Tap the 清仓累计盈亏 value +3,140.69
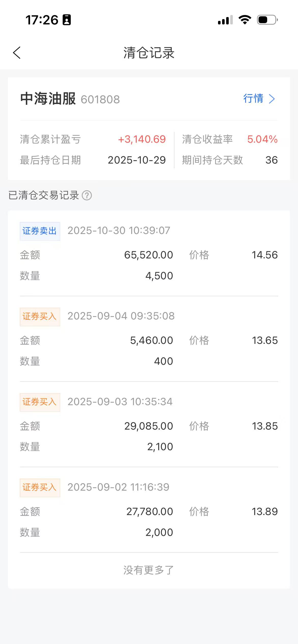The image size is (298, 644). (142, 139)
